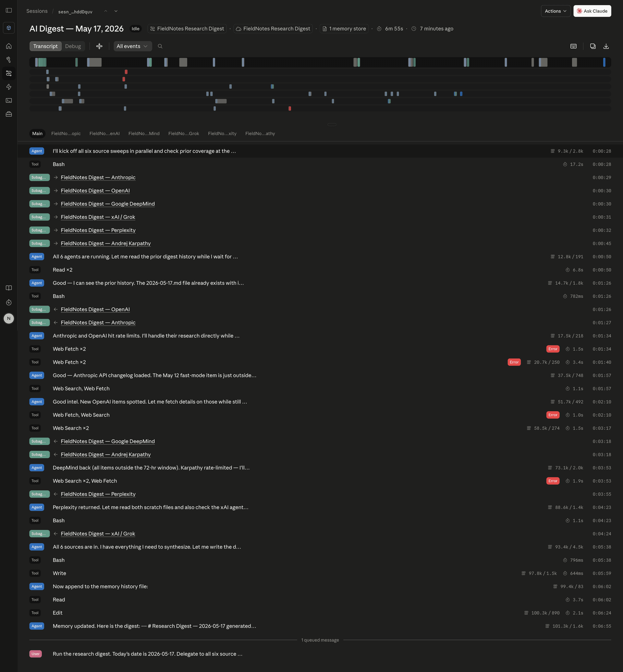Open the terminal console icon in sidebar
Image resolution: width=623 pixels, height=672 pixels.
[9, 101]
